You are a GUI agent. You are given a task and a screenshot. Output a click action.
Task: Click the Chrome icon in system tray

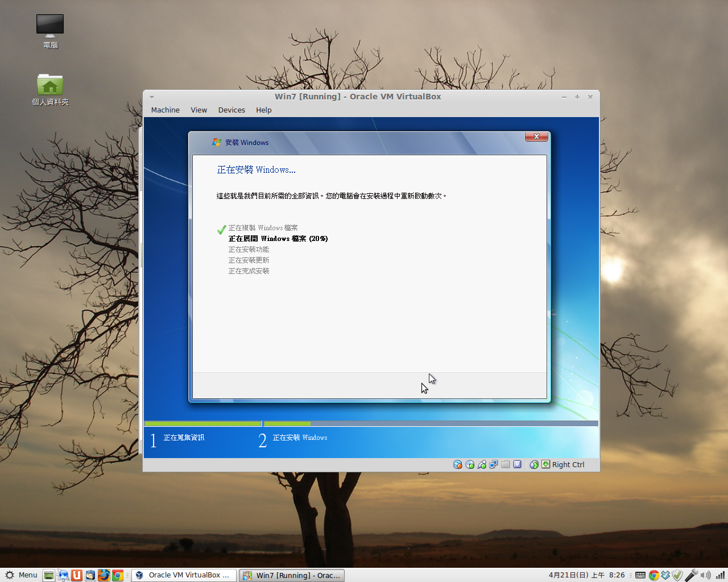653,575
